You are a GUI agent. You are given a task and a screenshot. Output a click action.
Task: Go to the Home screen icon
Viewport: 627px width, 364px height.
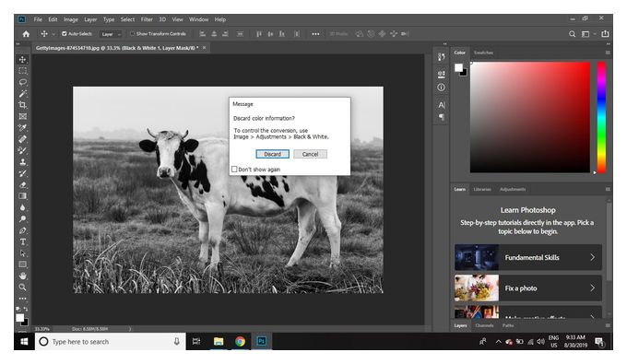point(26,34)
